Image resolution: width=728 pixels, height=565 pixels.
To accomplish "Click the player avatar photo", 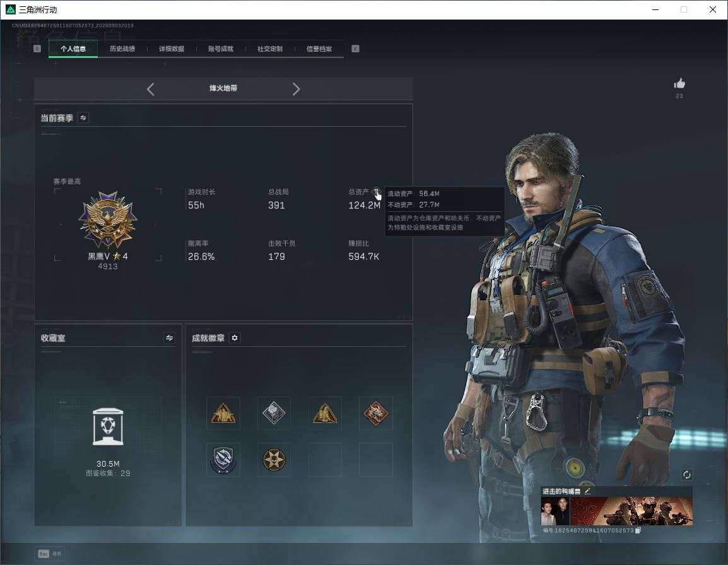I will coord(555,511).
